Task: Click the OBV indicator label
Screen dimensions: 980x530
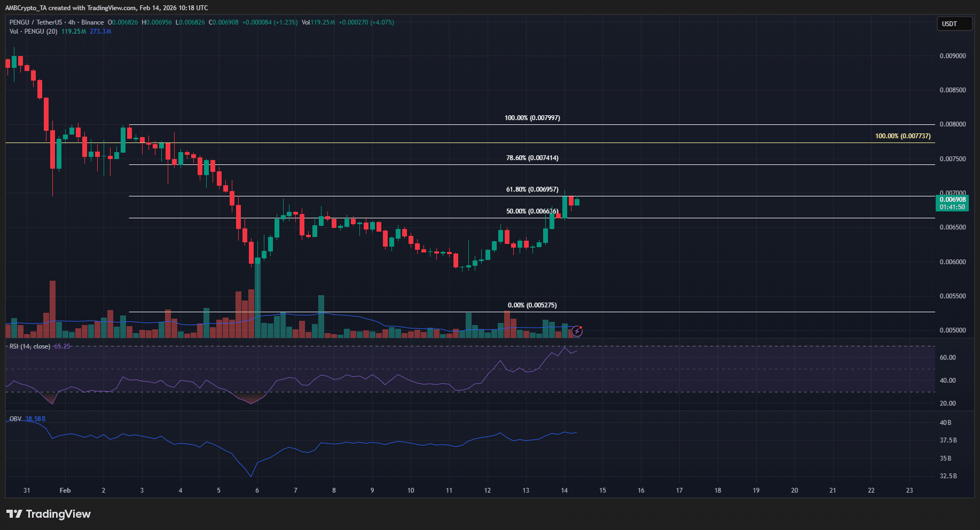Action: click(x=14, y=418)
